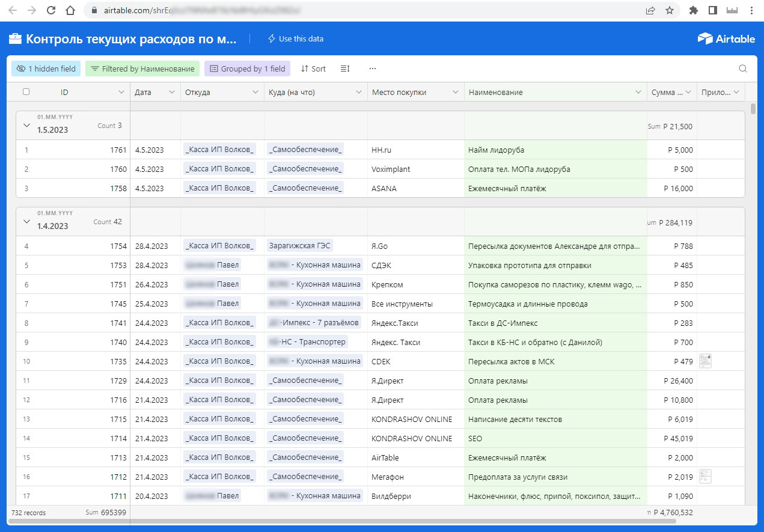Open the Куда (на что) column dropdown

click(x=358, y=92)
